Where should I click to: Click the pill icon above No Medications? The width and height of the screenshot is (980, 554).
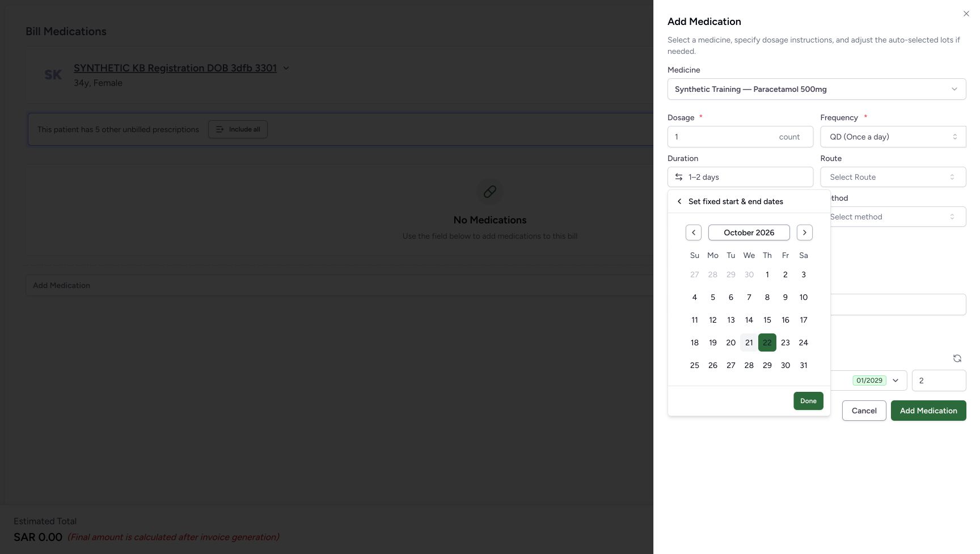pos(490,192)
